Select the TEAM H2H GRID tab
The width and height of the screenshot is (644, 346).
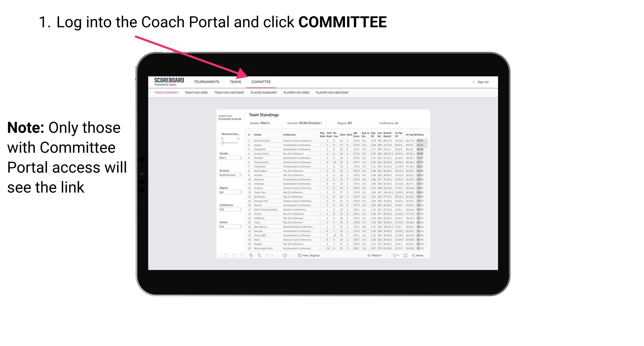point(196,93)
